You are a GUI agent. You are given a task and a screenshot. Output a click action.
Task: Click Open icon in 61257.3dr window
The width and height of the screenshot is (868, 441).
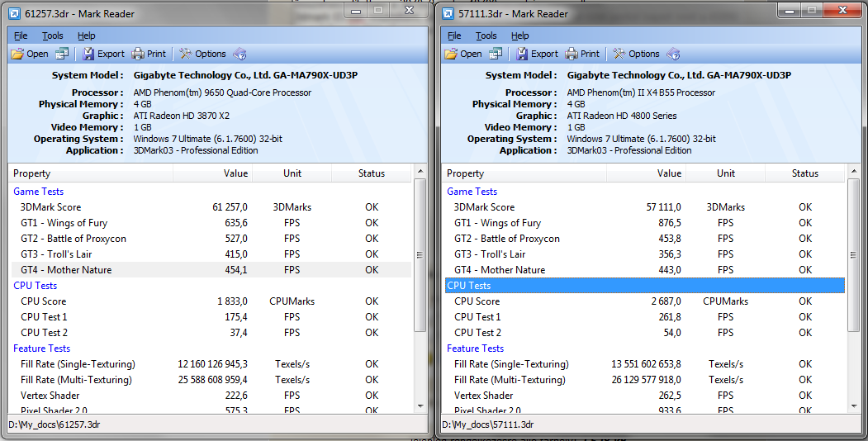(x=17, y=54)
